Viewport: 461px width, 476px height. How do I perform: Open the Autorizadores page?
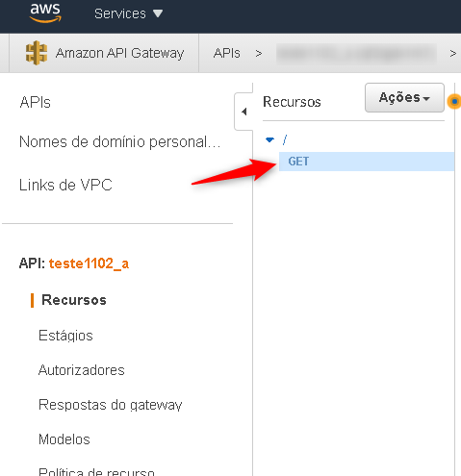coord(81,370)
